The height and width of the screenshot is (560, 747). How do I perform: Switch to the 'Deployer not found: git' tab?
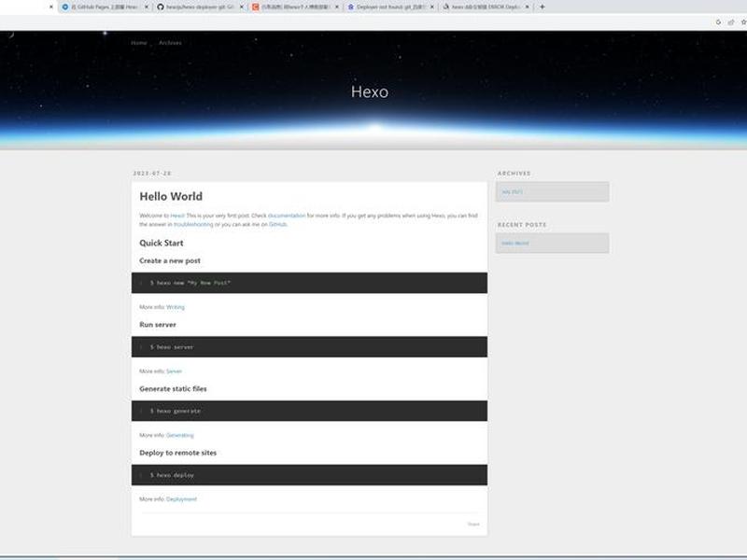tap(390, 7)
